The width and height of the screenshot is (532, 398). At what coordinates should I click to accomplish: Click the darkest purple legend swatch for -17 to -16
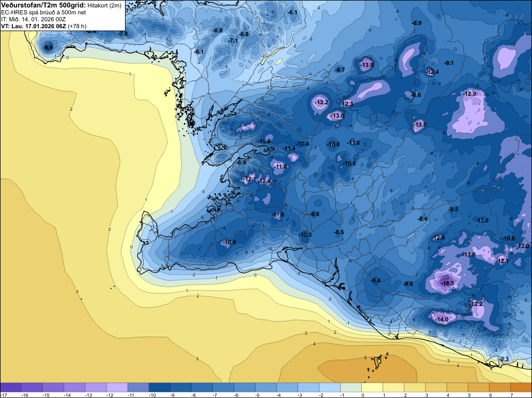point(11,387)
